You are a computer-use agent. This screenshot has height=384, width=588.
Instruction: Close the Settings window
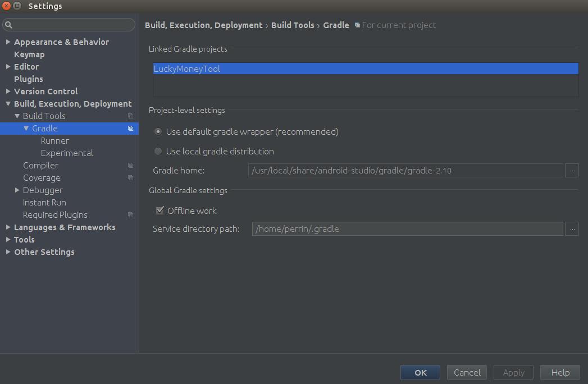coord(6,6)
